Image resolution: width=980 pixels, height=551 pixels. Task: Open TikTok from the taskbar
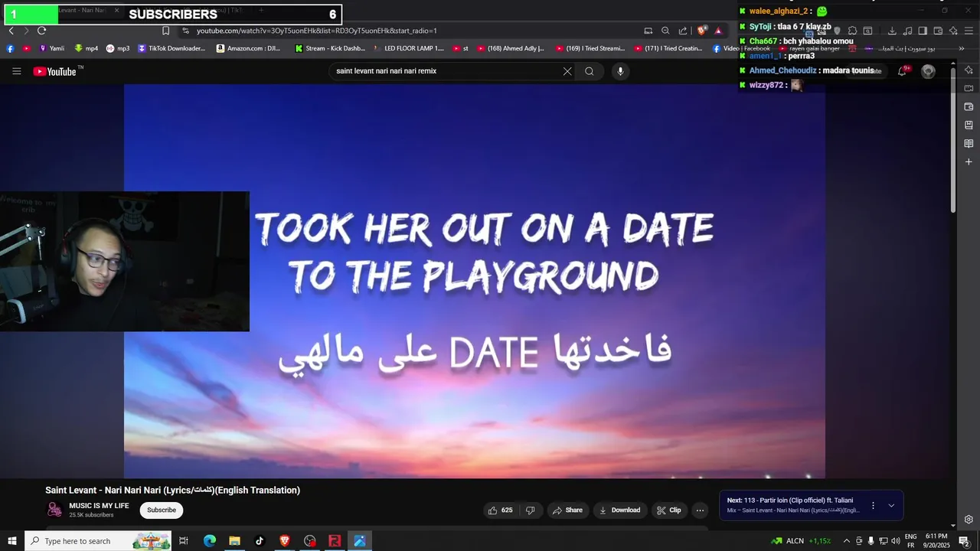tap(260, 541)
